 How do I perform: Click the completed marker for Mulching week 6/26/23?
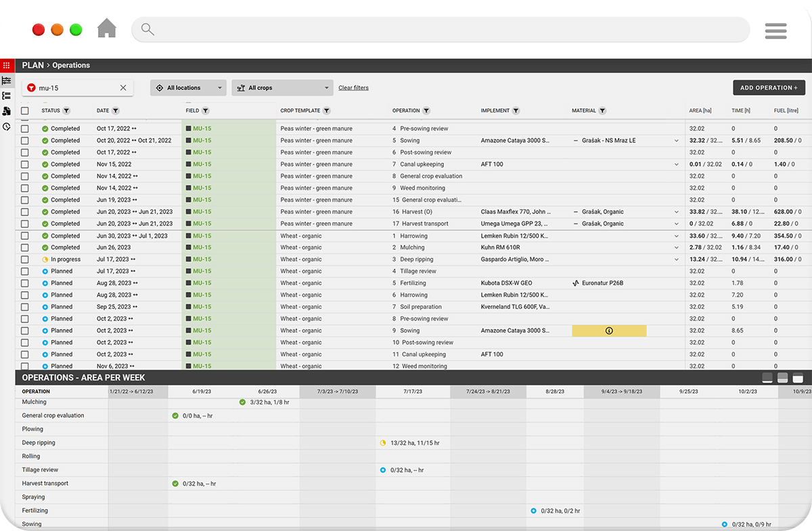point(242,402)
